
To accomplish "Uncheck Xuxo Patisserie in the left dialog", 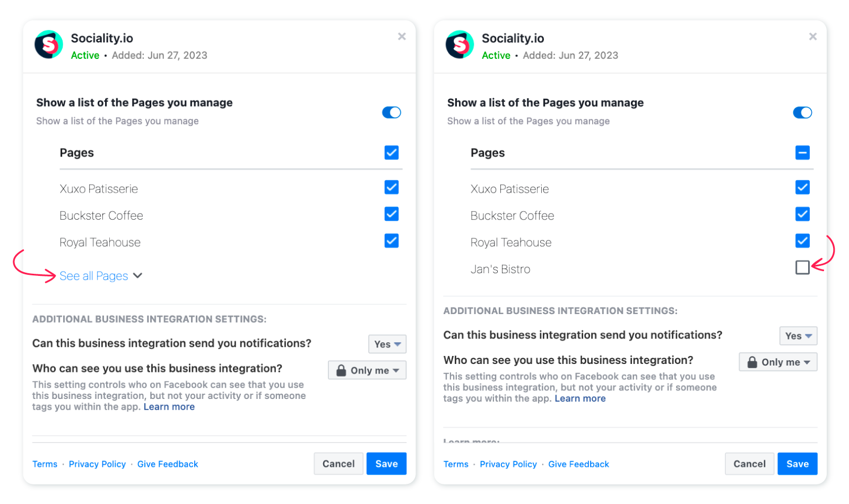I will pyautogui.click(x=392, y=187).
